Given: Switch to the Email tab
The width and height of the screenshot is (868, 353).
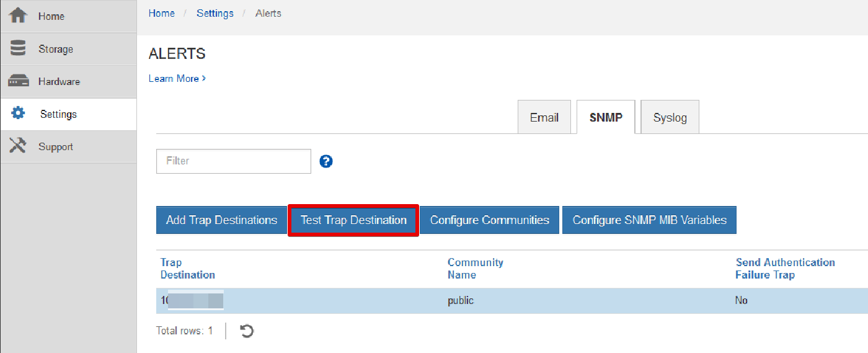Looking at the screenshot, I should 544,117.
